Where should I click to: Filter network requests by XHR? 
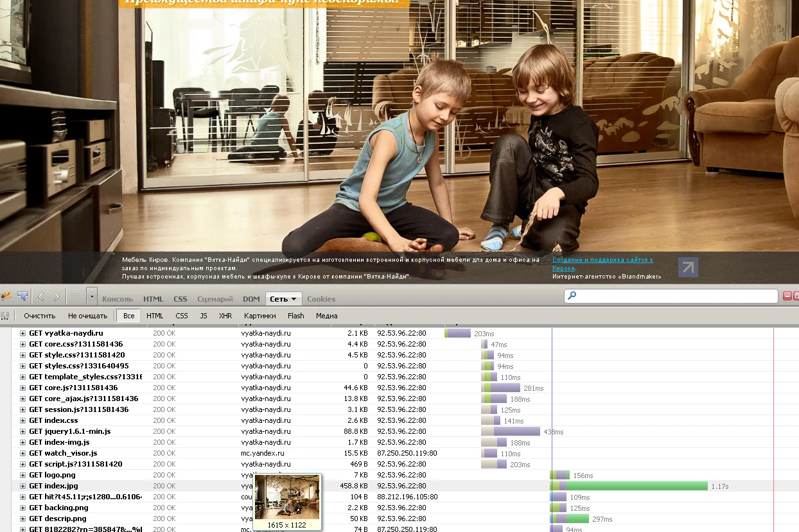point(225,316)
